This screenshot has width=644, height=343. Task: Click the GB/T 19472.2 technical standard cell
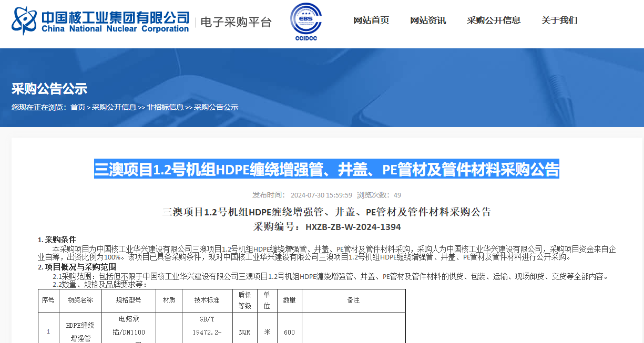click(x=207, y=328)
